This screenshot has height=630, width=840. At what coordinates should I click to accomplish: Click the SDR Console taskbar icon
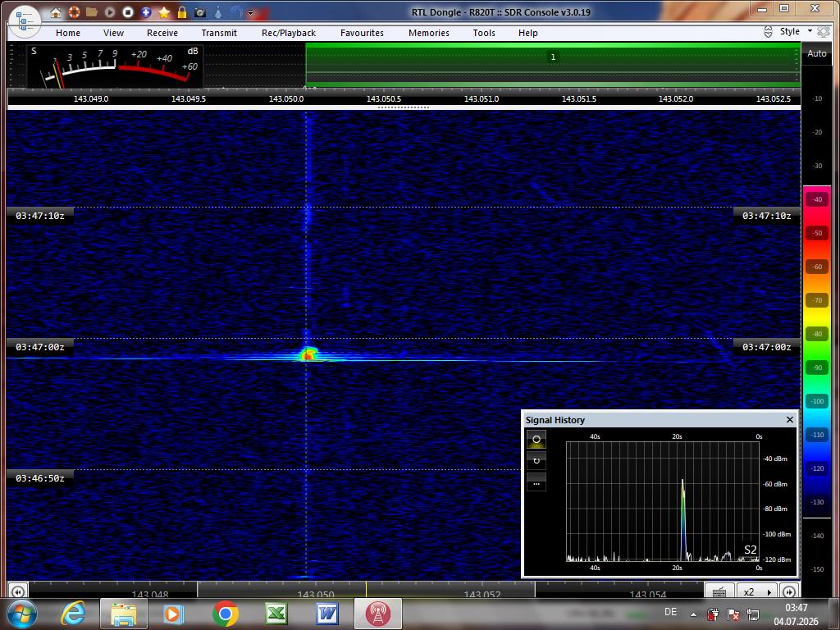coord(377,614)
